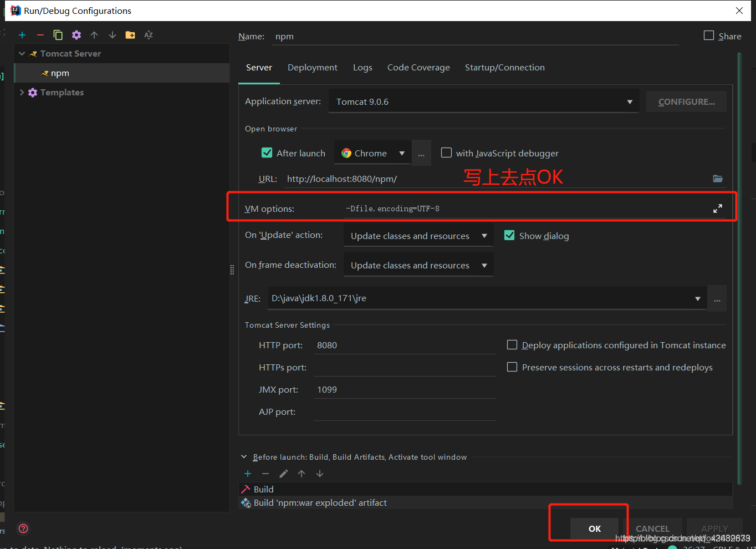The width and height of the screenshot is (756, 549).
Task: Open On frame deactivation dropdown
Action: 418,265
